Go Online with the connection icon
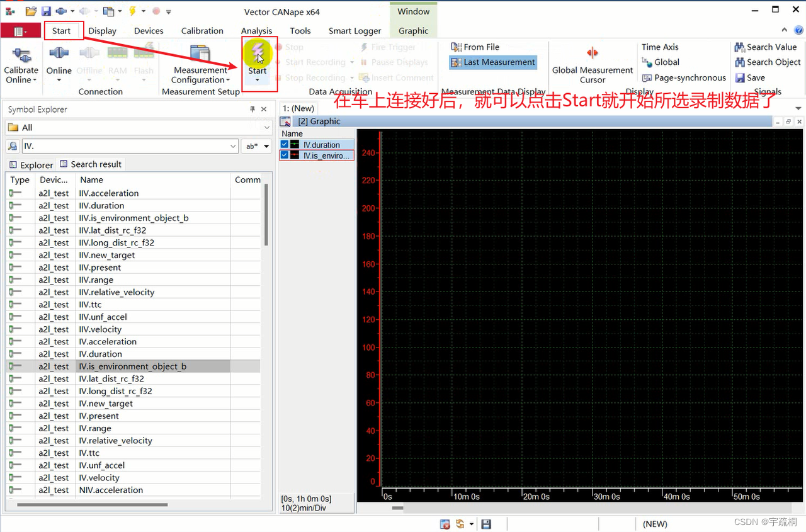 click(59, 54)
